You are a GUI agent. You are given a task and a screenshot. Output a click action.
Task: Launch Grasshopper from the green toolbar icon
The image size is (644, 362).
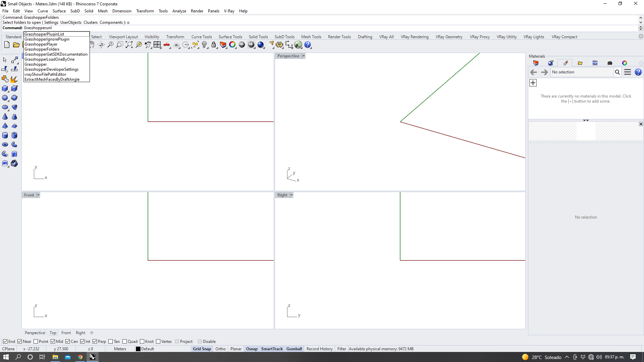tap(298, 45)
